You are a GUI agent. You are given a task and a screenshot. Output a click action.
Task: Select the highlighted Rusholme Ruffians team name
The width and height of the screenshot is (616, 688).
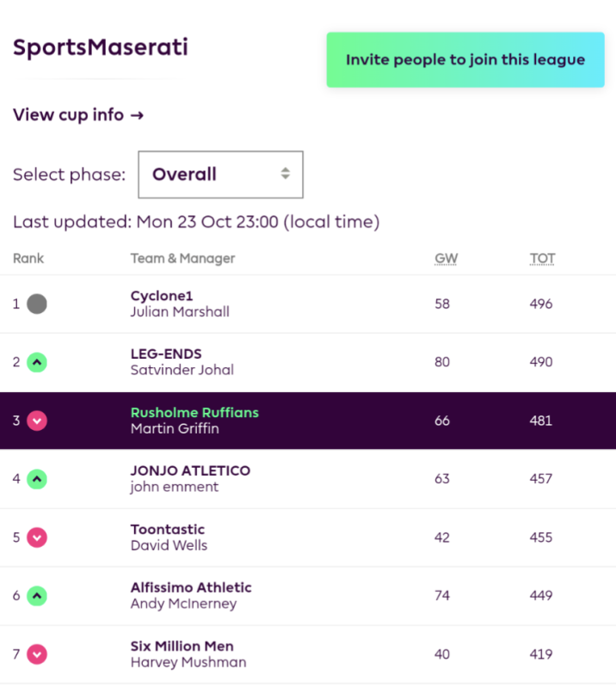(x=194, y=413)
